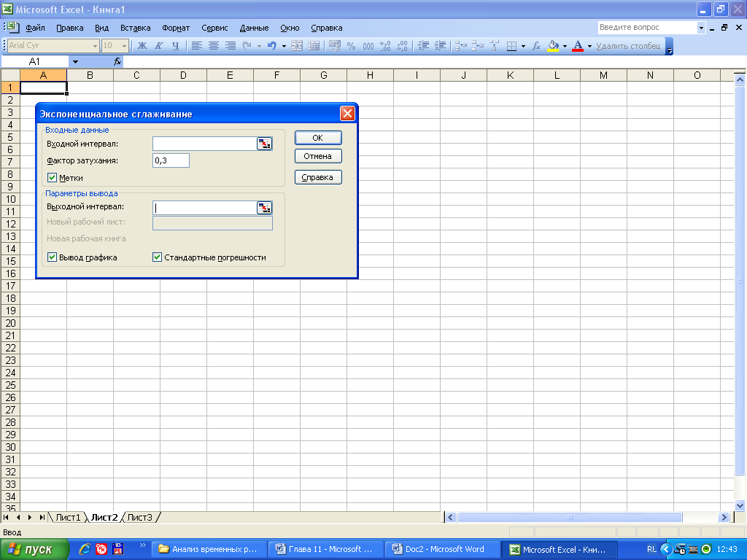Apply currency number format
The width and height of the screenshot is (747, 560).
[335, 46]
